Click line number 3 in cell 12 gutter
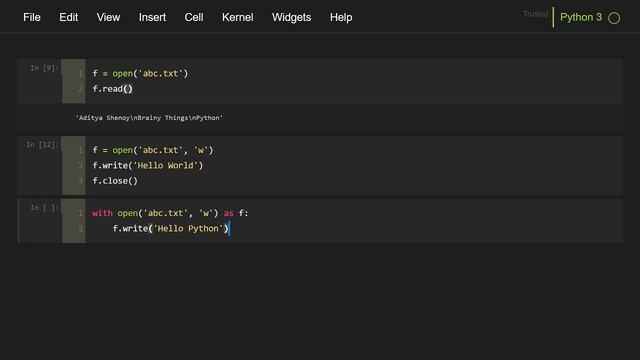 point(80,181)
